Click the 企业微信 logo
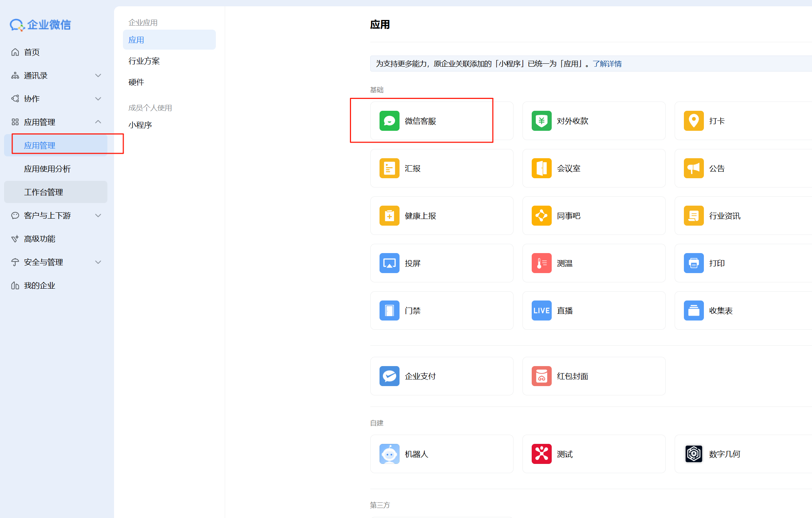812x518 pixels. click(40, 25)
